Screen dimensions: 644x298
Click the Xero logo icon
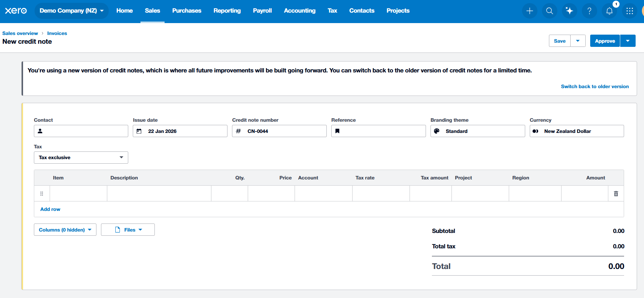pyautogui.click(x=16, y=10)
